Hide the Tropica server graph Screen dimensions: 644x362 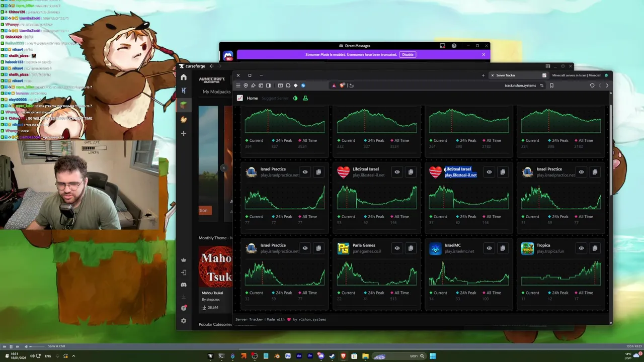pyautogui.click(x=581, y=248)
